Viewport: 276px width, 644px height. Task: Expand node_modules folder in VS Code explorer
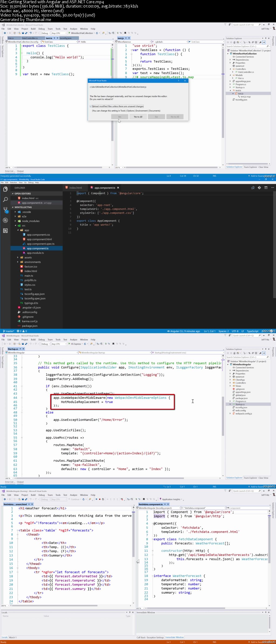coord(15,221)
